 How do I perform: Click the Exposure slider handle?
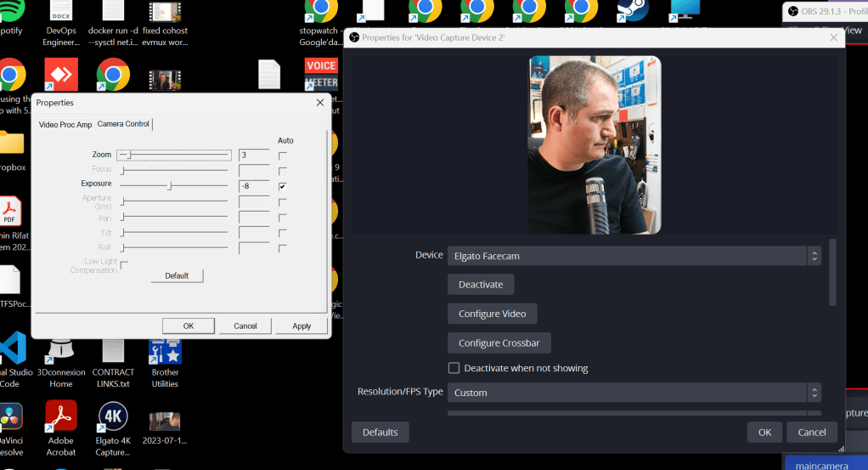[x=170, y=186]
